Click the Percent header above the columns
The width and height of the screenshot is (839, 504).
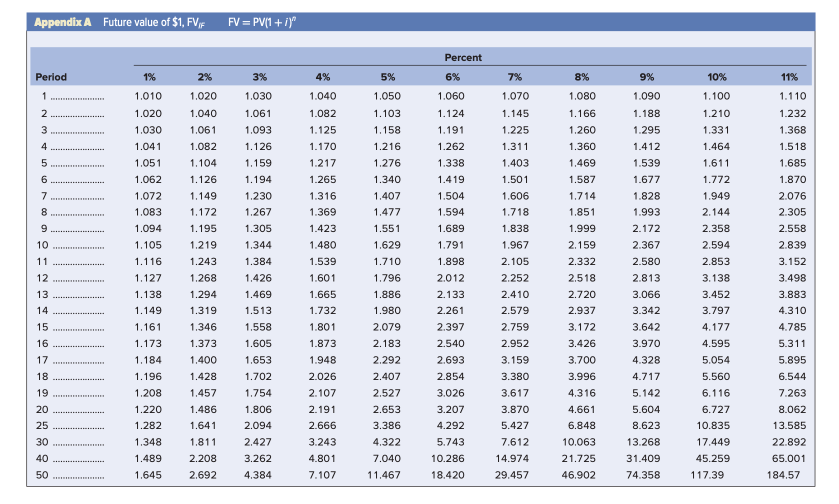[x=463, y=57]
